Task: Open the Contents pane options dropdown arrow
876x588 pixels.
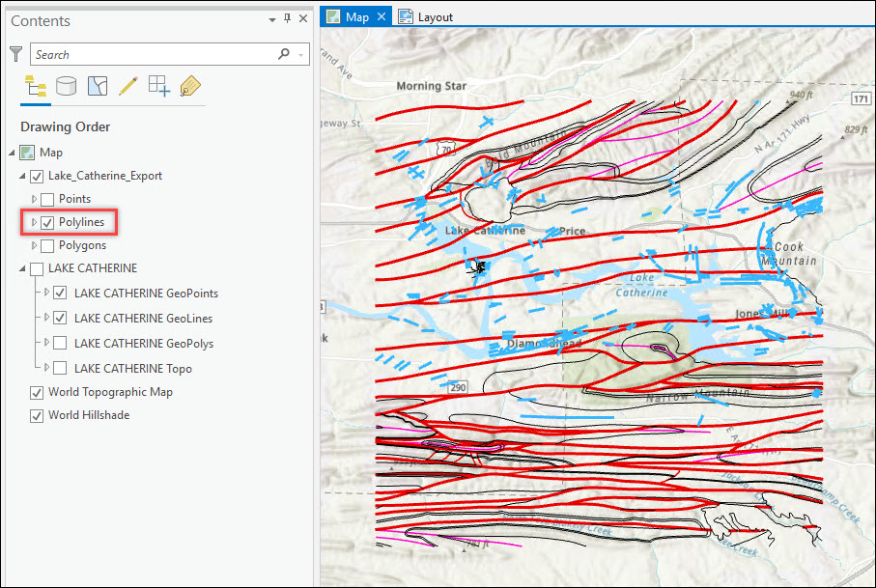Action: pos(272,19)
